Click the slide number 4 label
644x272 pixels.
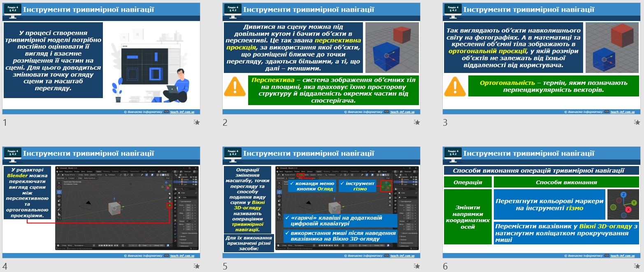[x=5, y=266]
